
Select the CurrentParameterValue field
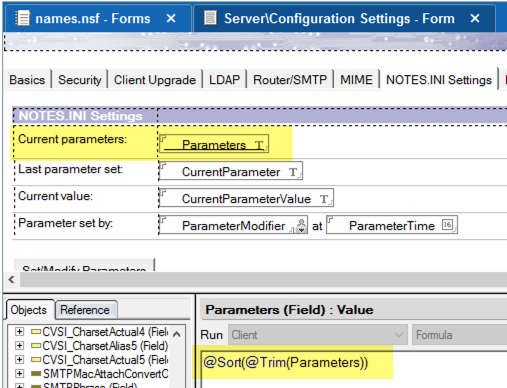click(246, 198)
